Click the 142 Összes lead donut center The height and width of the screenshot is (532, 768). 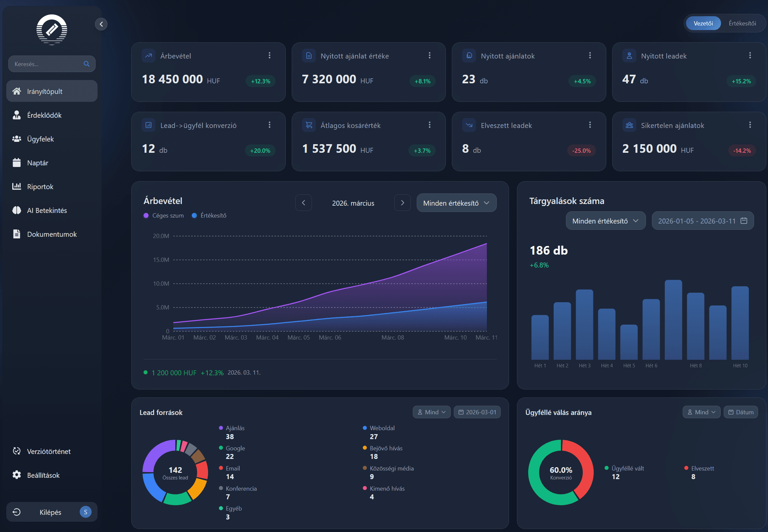[x=175, y=472]
